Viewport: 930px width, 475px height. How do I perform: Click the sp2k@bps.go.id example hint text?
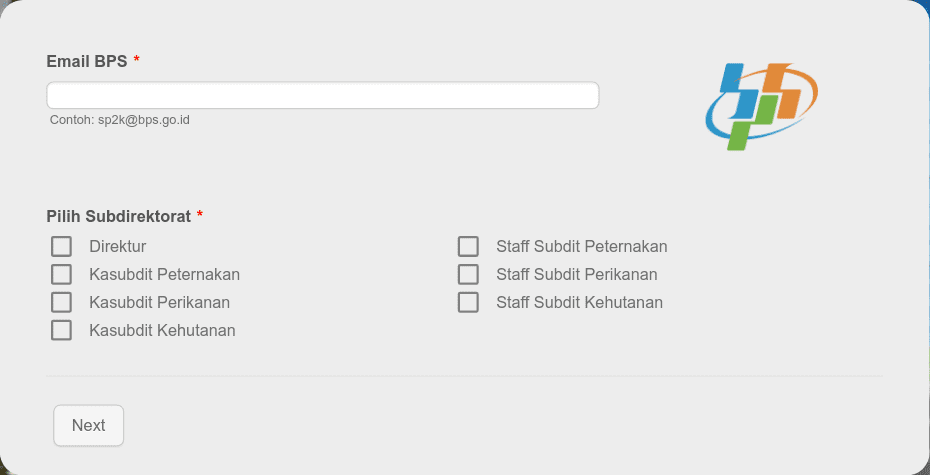point(144,120)
